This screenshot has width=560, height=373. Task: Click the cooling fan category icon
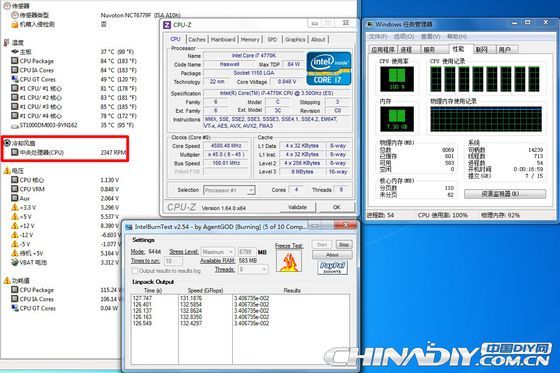(x=7, y=143)
